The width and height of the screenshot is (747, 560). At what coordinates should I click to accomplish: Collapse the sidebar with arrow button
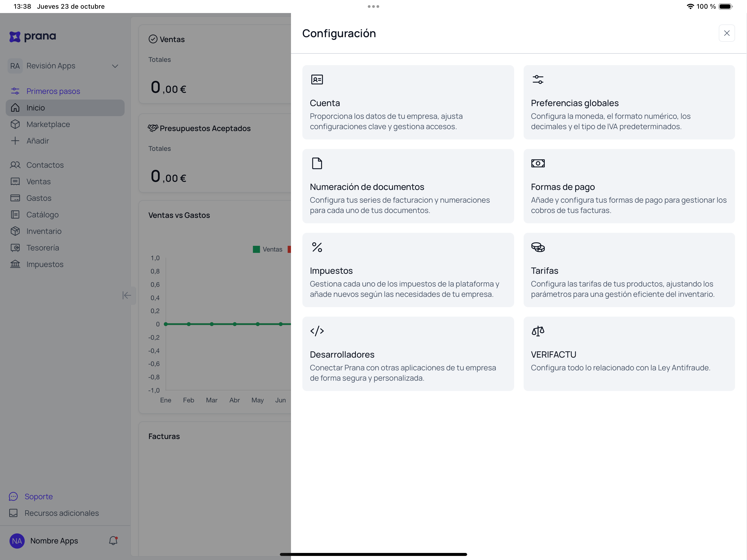pyautogui.click(x=127, y=295)
